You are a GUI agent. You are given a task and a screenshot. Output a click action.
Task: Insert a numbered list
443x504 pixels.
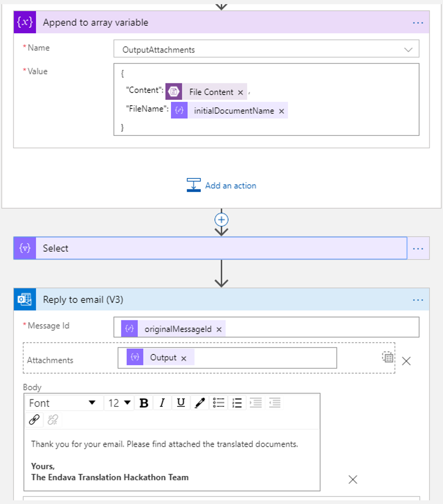(x=237, y=403)
